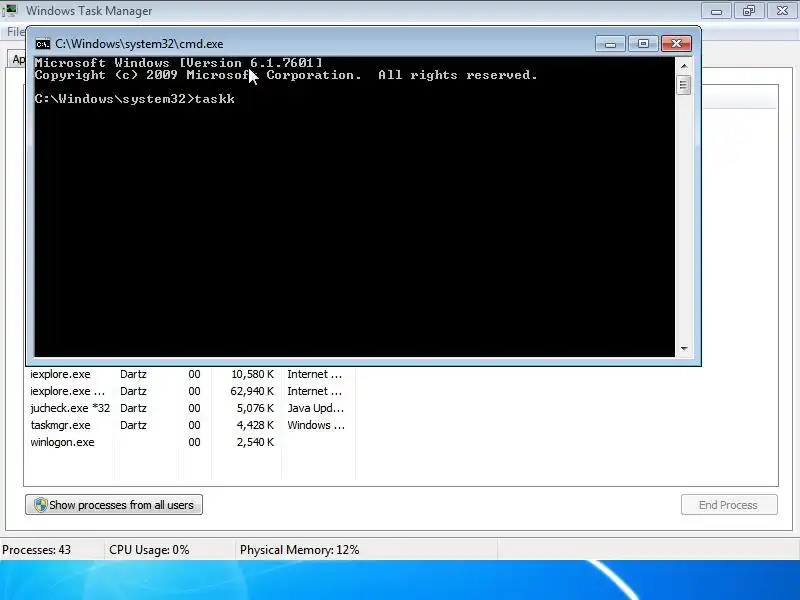The image size is (800, 600).
Task: Click the cmd.exe title bar icon
Action: [43, 44]
